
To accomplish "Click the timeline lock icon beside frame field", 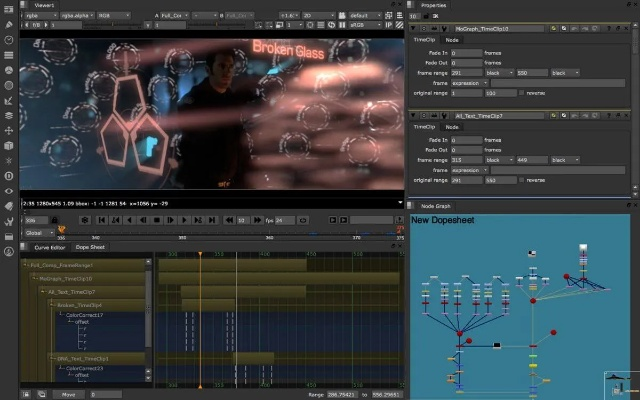I will (55, 220).
